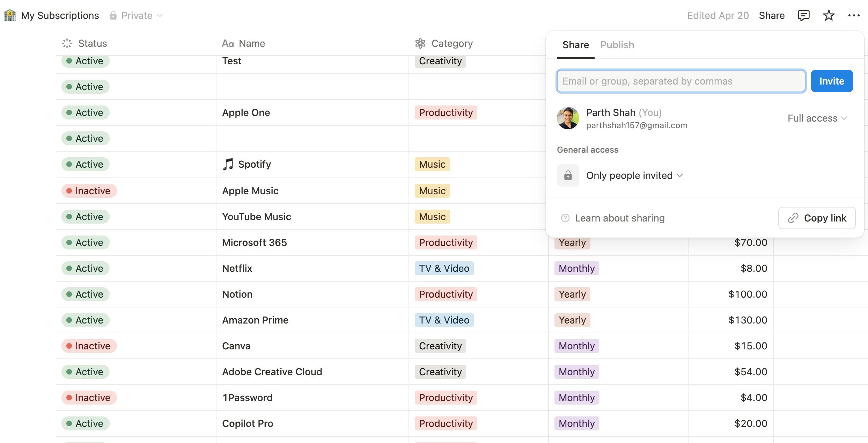Open the three-dot more options menu
The height and width of the screenshot is (443, 868).
[x=854, y=15]
